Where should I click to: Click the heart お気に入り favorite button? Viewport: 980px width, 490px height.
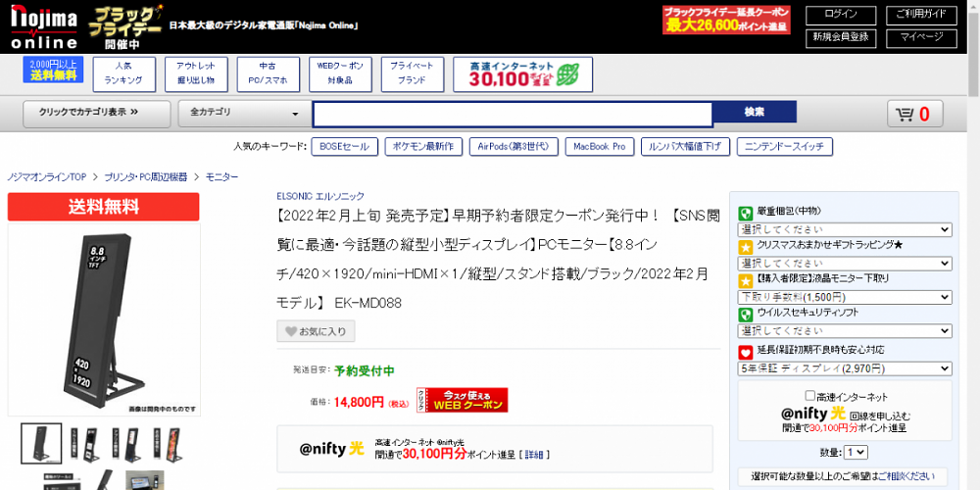317,331
